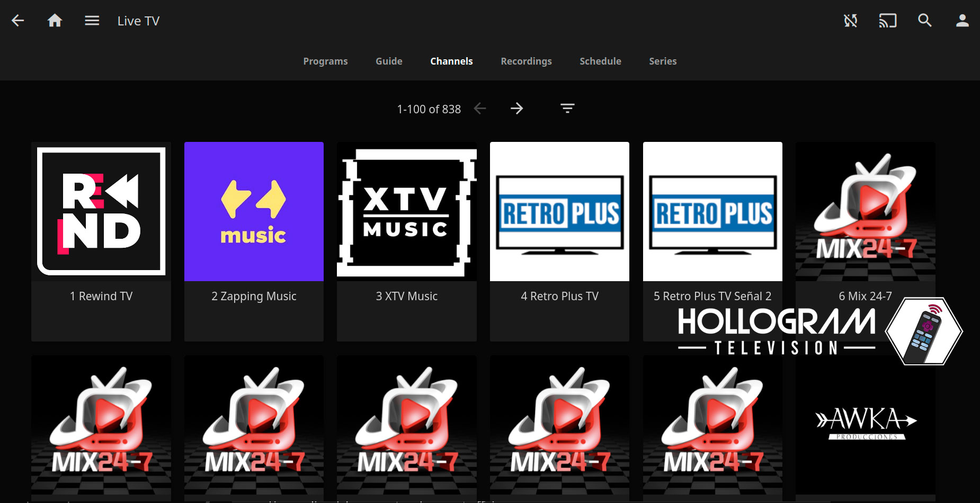980x503 pixels.
Task: Open search
Action: click(924, 20)
